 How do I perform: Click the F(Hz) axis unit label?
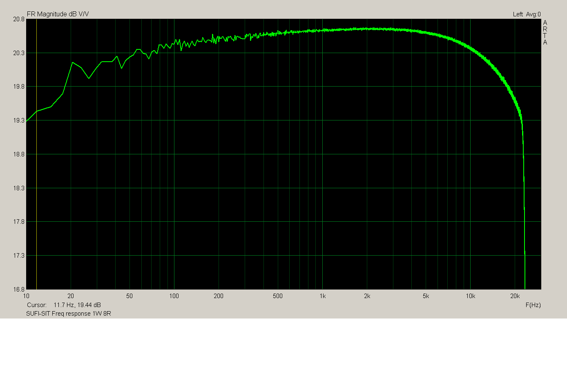point(533,305)
